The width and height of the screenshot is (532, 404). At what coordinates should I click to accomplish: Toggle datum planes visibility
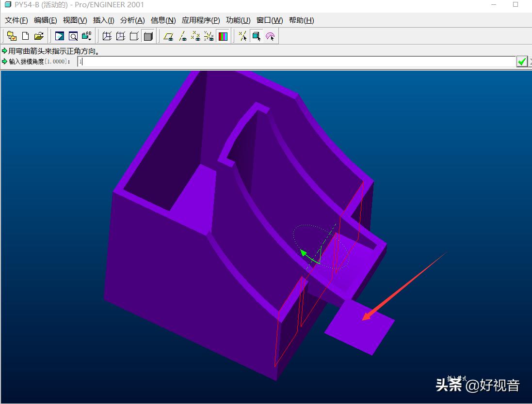coord(169,36)
